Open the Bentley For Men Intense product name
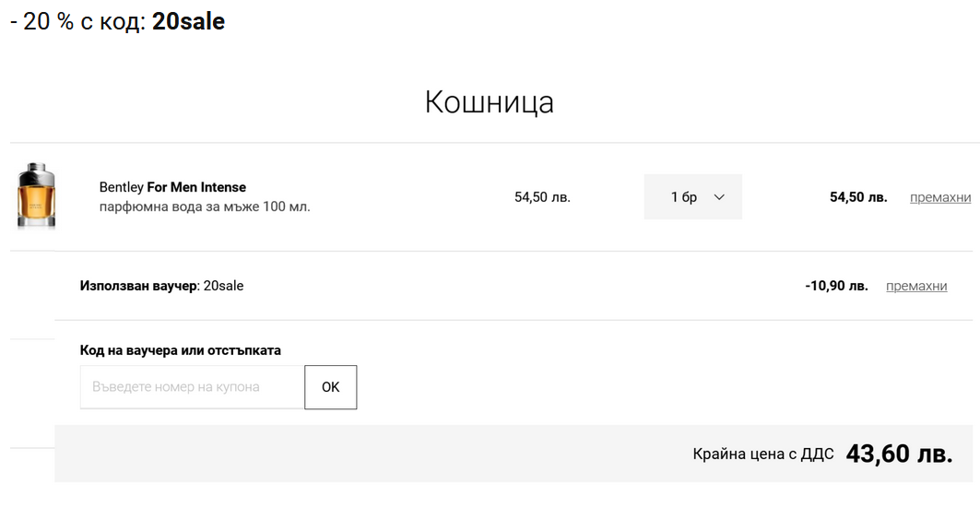Screen dimensions: 980x507 click(172, 187)
